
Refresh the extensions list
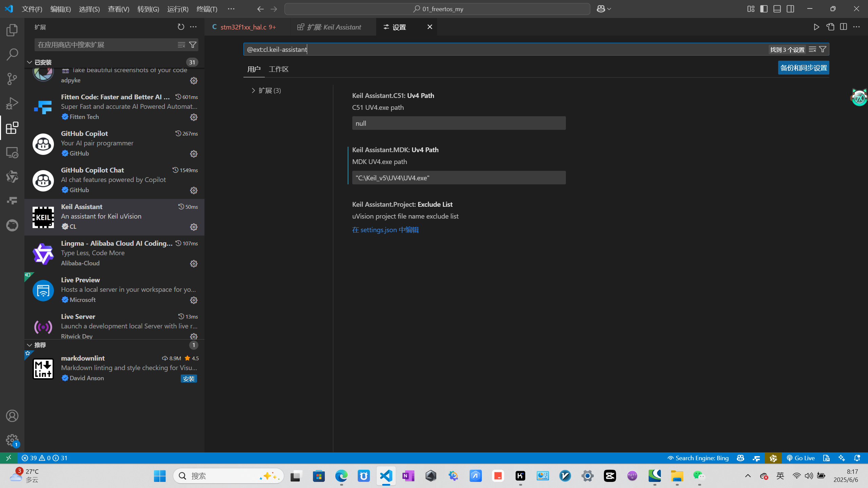point(181,27)
